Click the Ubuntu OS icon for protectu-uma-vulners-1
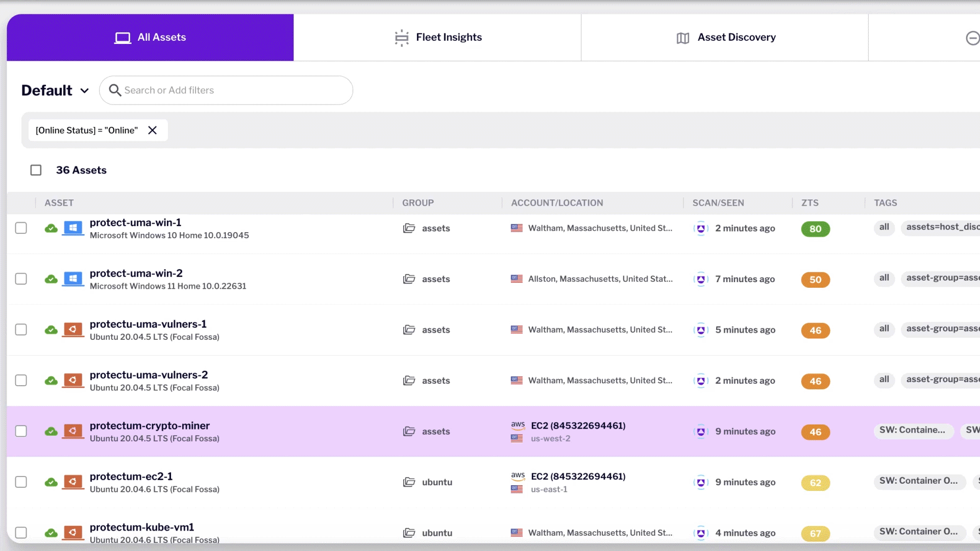The image size is (980, 551). 72,330
